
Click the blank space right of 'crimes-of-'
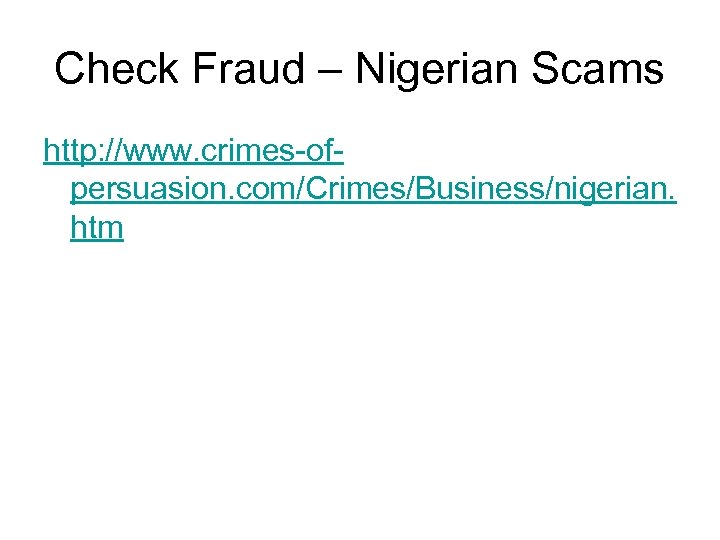pyautogui.click(x=520, y=152)
